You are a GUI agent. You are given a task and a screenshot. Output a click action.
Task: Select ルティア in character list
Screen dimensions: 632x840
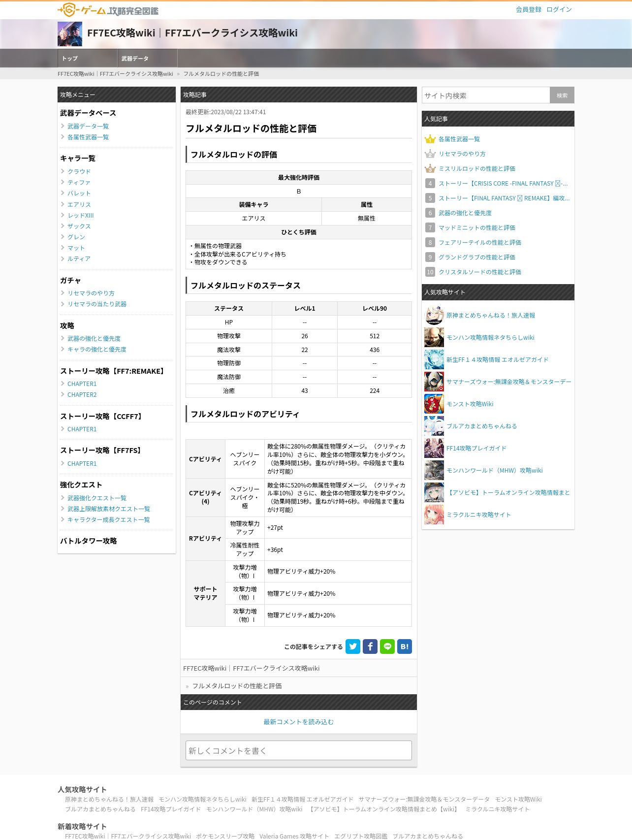[79, 258]
